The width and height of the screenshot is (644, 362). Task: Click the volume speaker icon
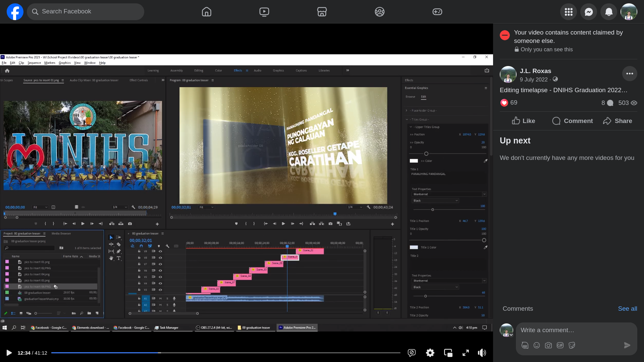click(482, 353)
